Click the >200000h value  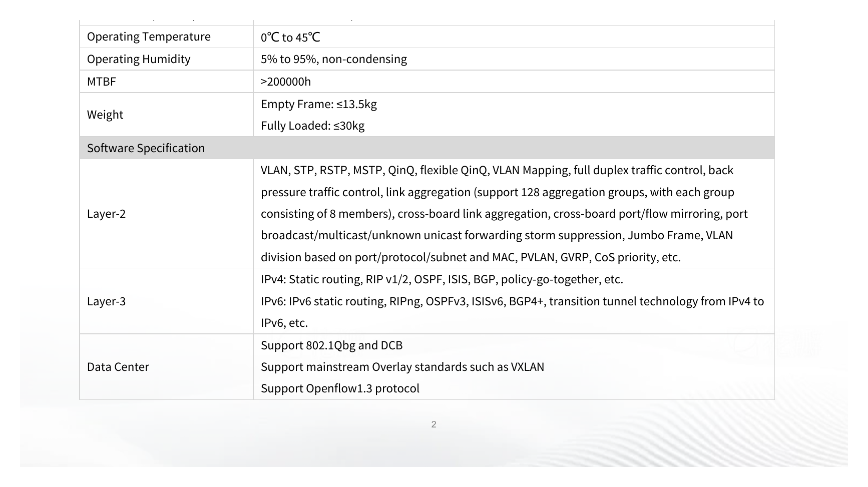point(286,82)
